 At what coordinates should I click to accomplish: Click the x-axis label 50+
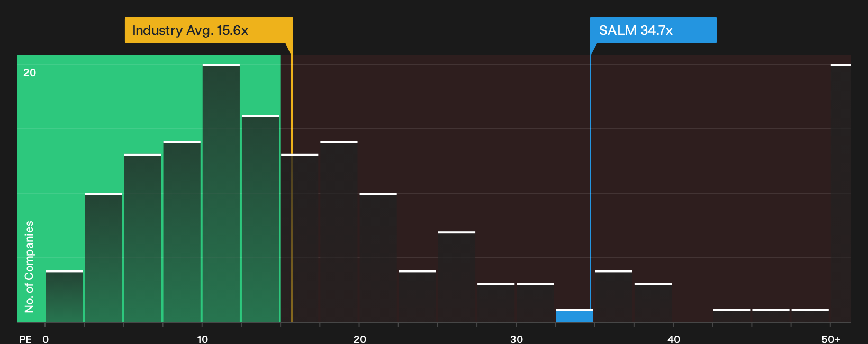(830, 339)
